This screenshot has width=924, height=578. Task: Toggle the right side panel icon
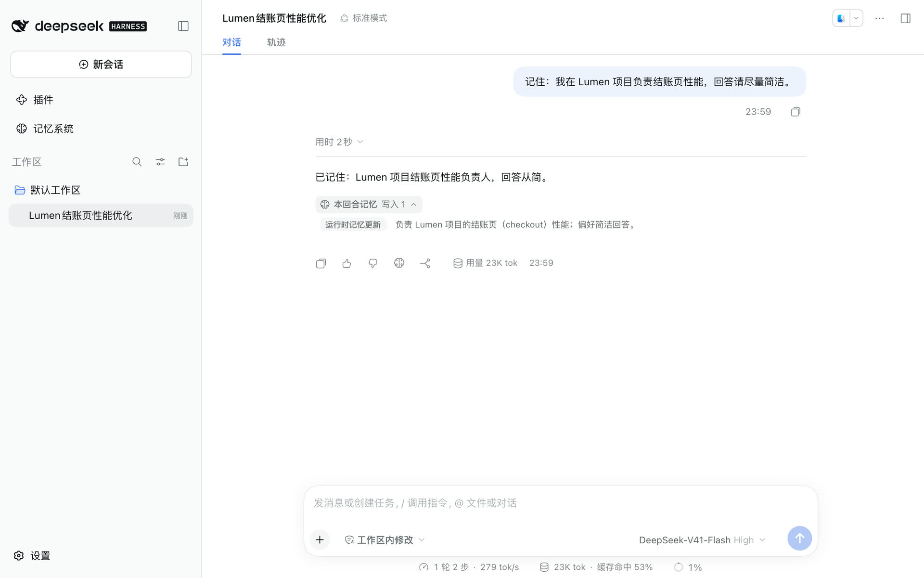tap(906, 18)
